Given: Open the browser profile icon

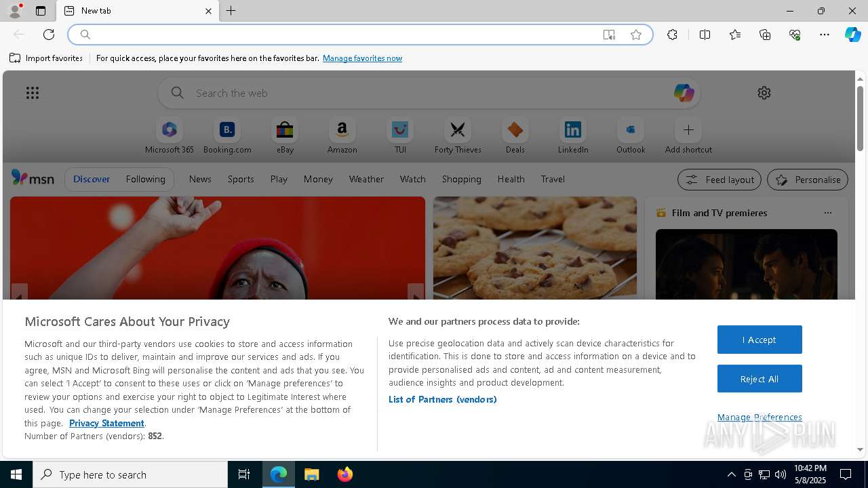Looking at the screenshot, I should 14,11.
